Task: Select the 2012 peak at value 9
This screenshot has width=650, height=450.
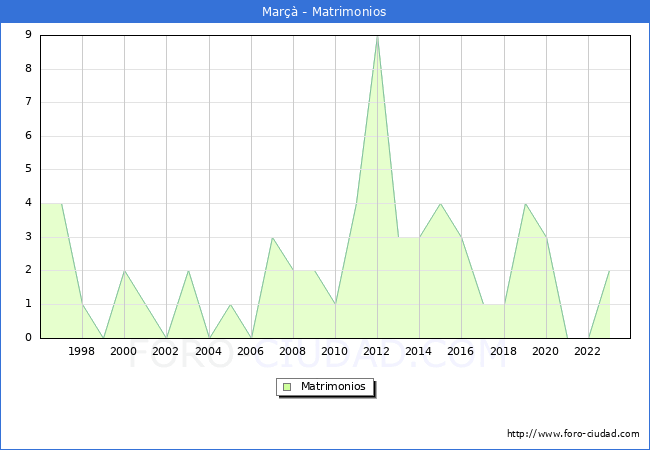Action: (x=377, y=36)
